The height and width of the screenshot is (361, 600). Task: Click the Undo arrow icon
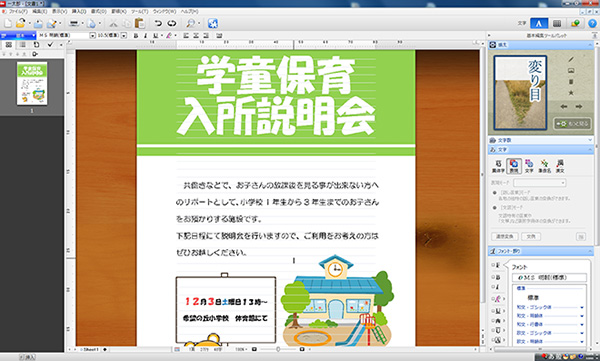click(158, 23)
